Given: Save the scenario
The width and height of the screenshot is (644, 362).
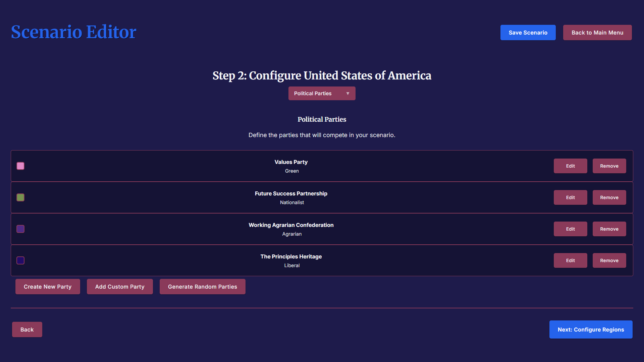Looking at the screenshot, I should [x=528, y=33].
